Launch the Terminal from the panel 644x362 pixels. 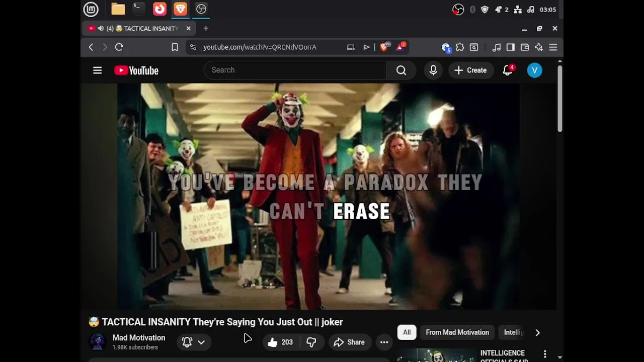(138, 9)
